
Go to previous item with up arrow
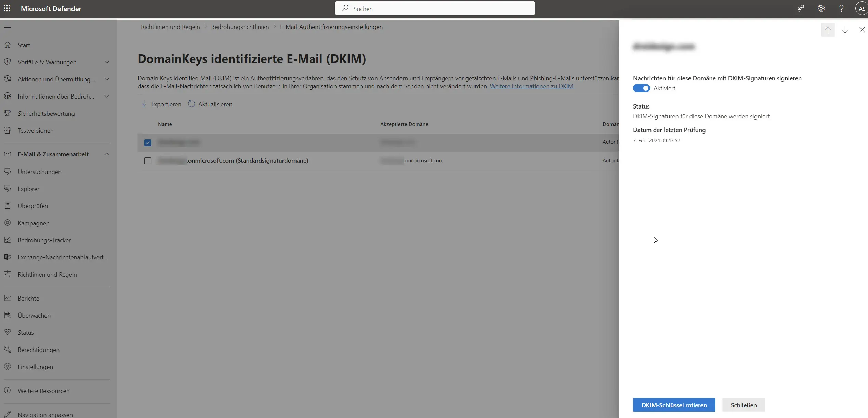pyautogui.click(x=828, y=30)
